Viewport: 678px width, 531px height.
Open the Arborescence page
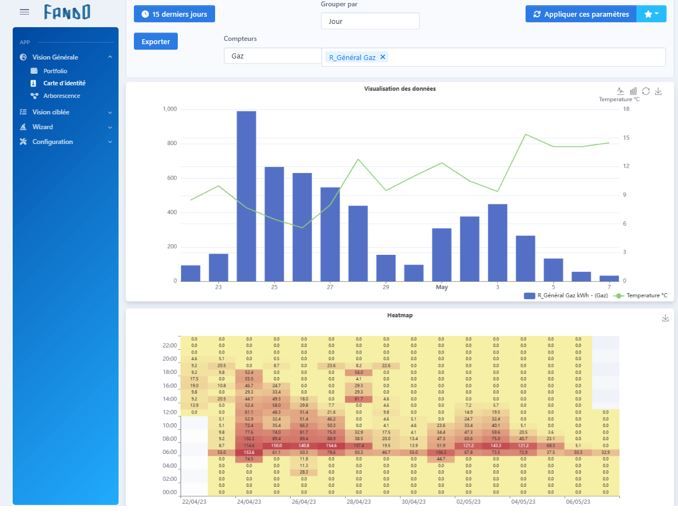pos(61,96)
